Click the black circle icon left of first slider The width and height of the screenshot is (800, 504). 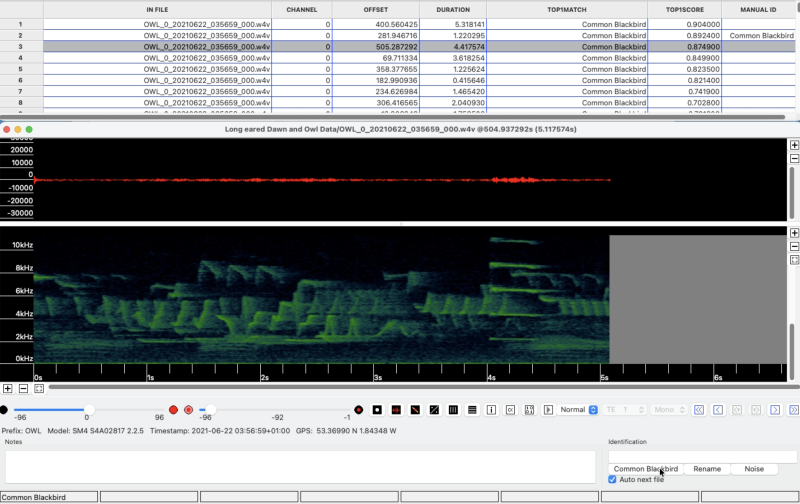(x=4, y=410)
